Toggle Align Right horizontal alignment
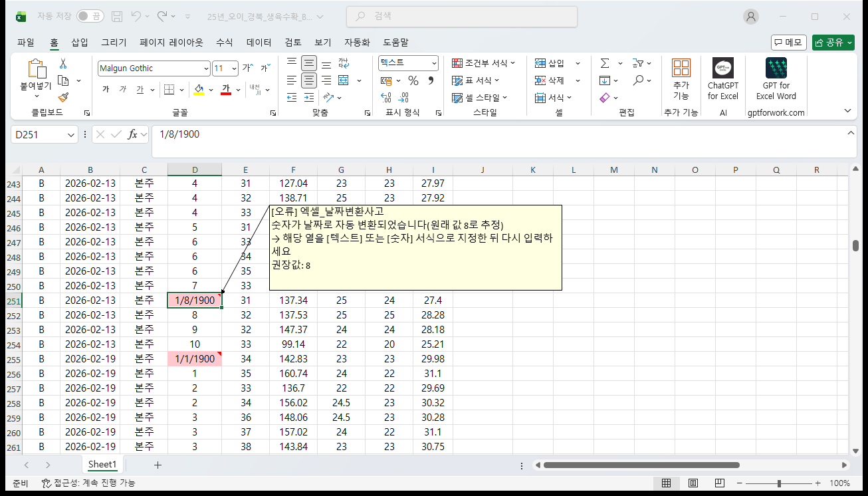 pyautogui.click(x=326, y=80)
